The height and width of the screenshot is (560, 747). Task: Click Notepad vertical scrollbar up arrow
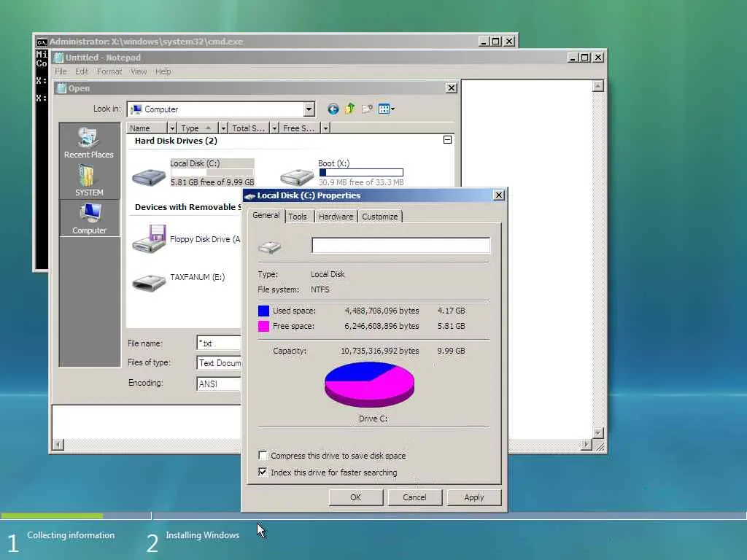pos(598,86)
